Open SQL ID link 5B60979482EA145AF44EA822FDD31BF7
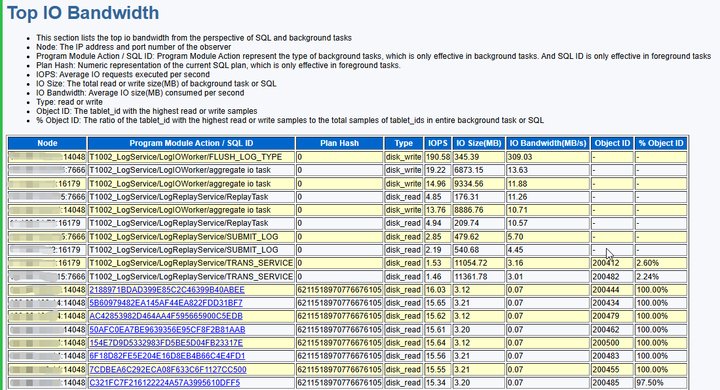The image size is (720, 390). [166, 303]
